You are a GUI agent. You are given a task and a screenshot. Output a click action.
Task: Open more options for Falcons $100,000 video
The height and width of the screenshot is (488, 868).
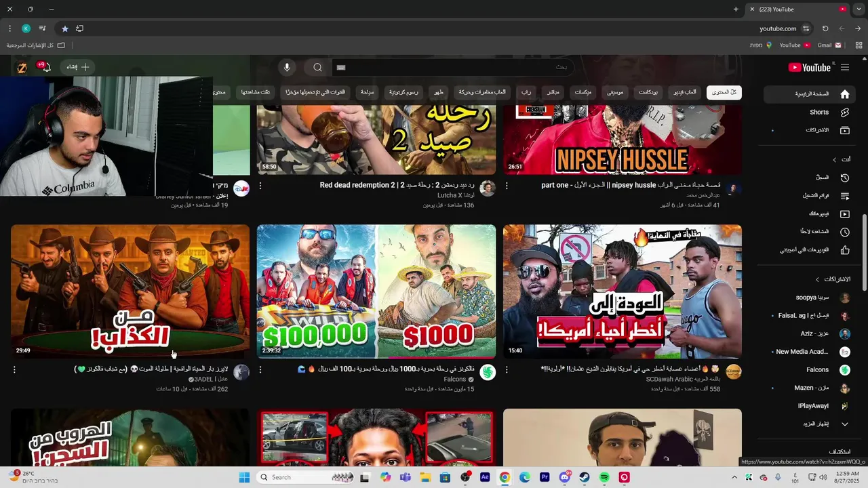pos(260,370)
